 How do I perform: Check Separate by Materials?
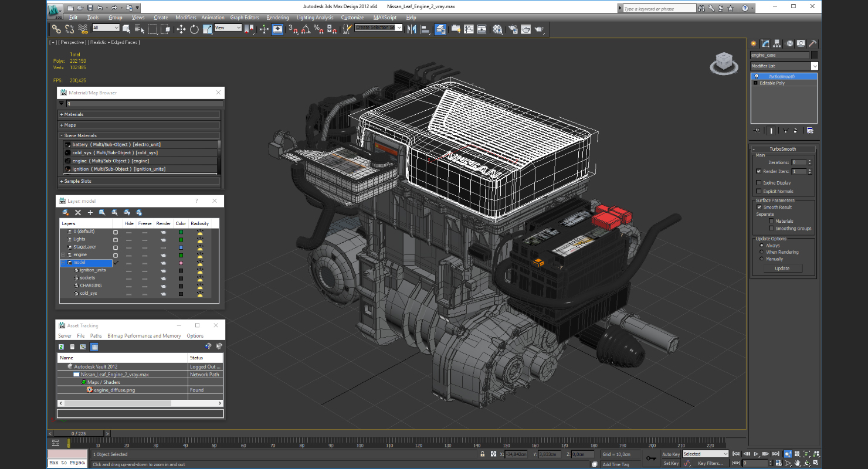click(771, 221)
